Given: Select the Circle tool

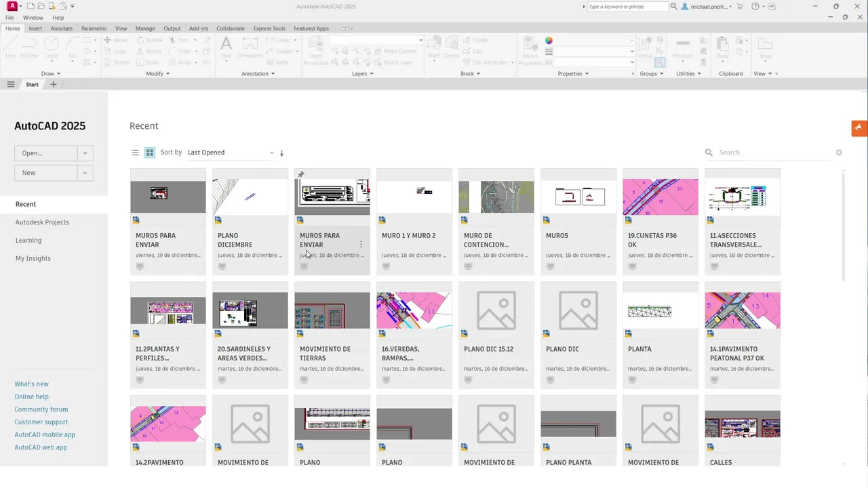Looking at the screenshot, I should click(52, 47).
